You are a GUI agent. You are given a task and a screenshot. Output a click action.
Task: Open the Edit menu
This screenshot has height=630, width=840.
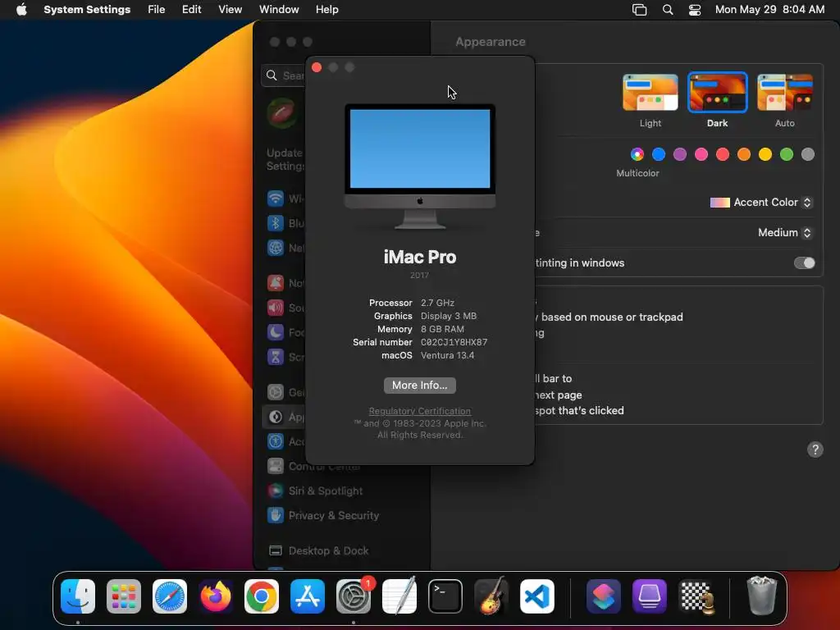click(x=191, y=10)
